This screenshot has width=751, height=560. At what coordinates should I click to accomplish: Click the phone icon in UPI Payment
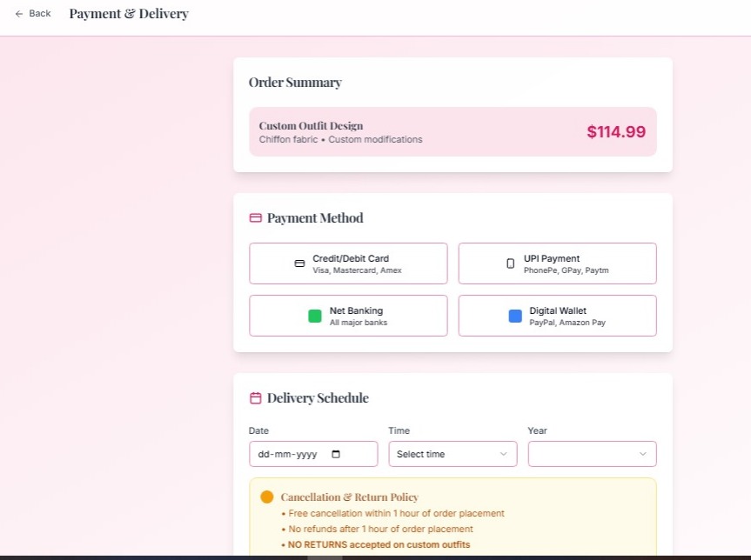click(x=511, y=263)
